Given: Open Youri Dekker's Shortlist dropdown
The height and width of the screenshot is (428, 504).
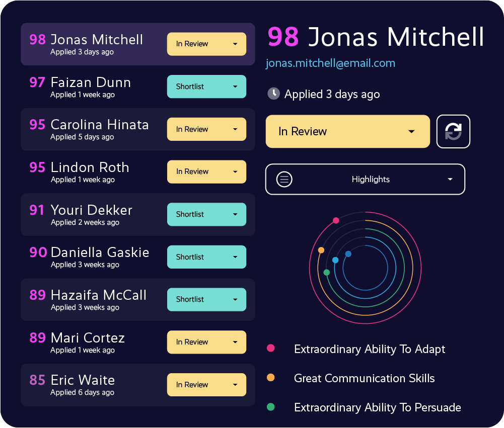Looking at the screenshot, I should [206, 214].
